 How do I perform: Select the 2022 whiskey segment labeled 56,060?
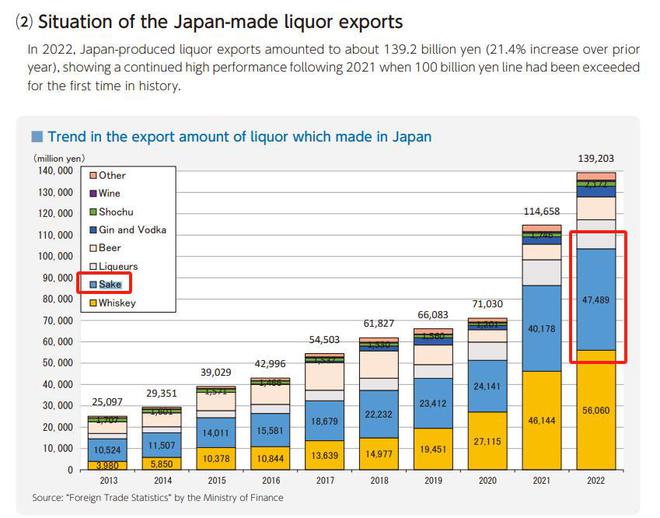pos(596,410)
